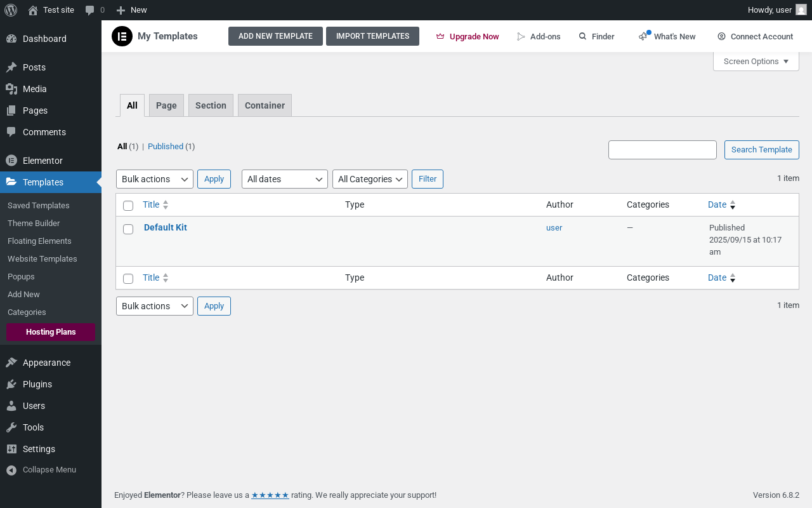This screenshot has height=508, width=812.
Task: Click the Pages icon in sidebar
Action: point(11,110)
